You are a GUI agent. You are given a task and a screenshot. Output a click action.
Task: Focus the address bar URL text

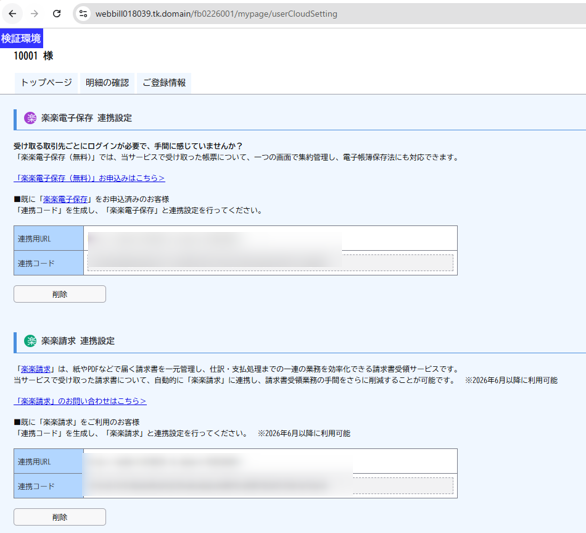click(216, 14)
